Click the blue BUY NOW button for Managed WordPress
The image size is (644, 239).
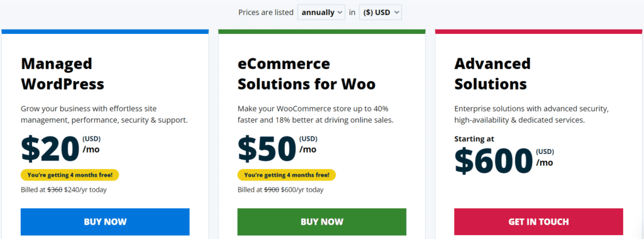point(105,222)
